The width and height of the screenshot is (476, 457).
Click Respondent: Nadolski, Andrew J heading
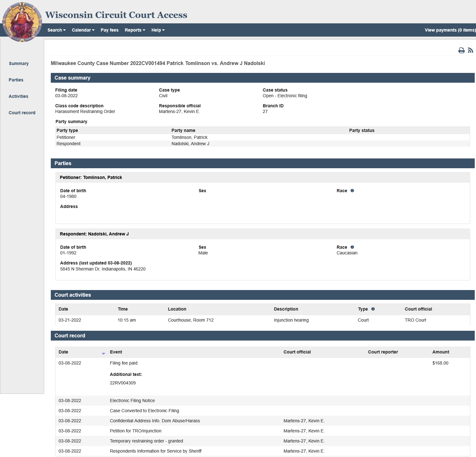(94, 234)
